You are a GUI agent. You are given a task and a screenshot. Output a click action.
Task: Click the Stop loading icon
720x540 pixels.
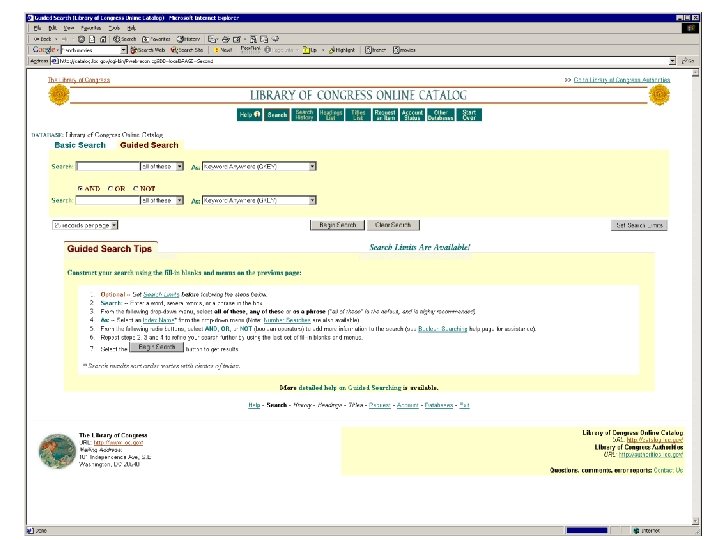pos(81,39)
